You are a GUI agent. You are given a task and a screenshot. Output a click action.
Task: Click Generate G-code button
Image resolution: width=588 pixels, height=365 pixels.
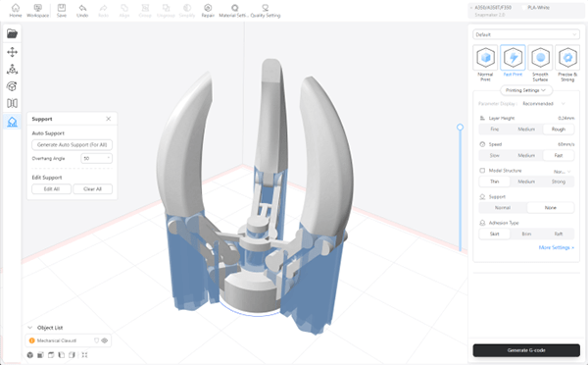click(526, 350)
